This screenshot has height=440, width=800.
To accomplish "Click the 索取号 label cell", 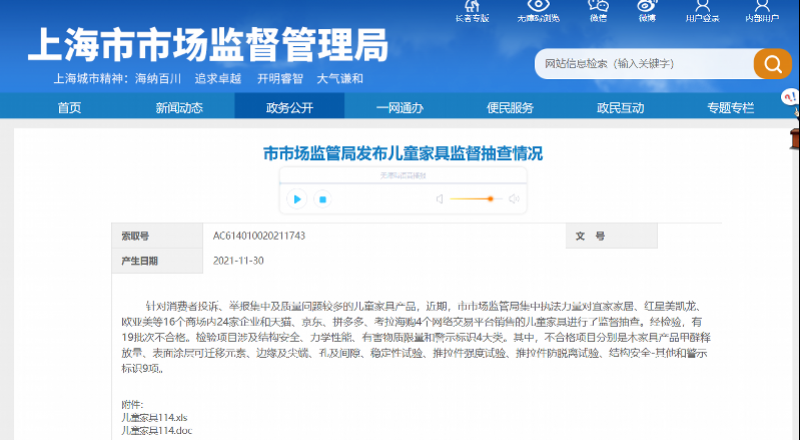I will [157, 236].
